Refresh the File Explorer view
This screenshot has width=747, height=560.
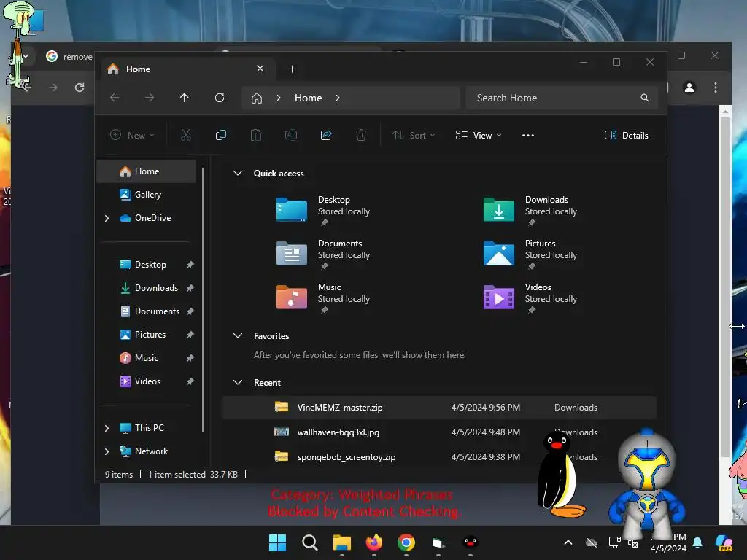tap(219, 98)
